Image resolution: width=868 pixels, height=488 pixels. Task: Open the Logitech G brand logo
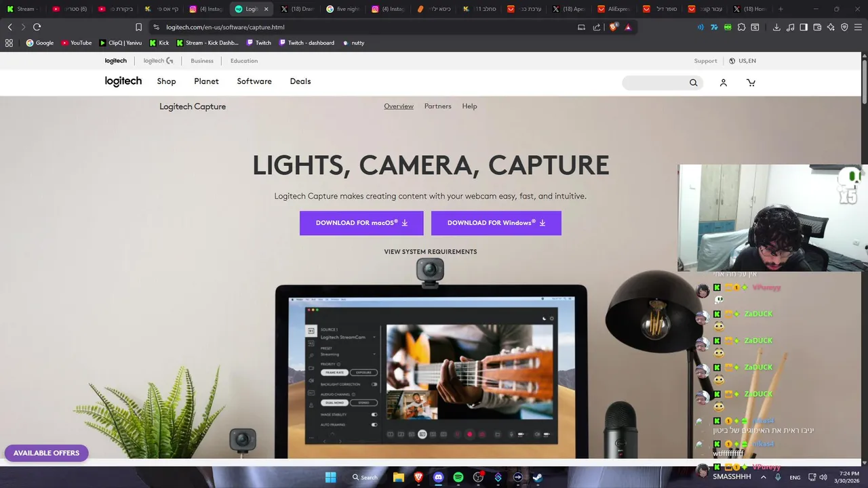tap(158, 61)
